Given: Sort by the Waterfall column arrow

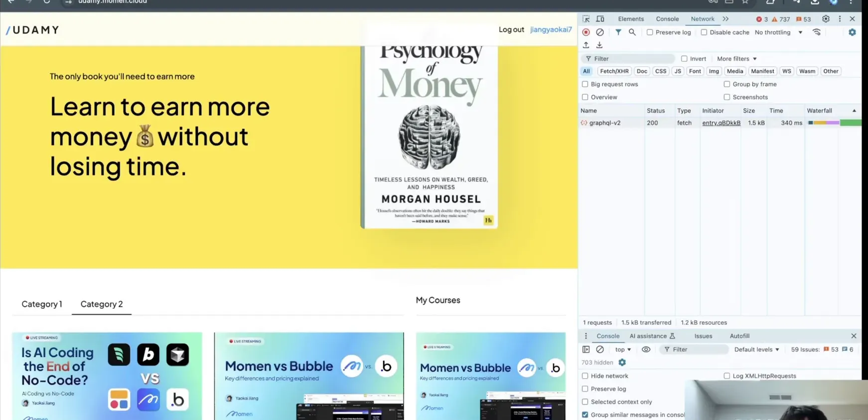Looking at the screenshot, I should tap(854, 111).
